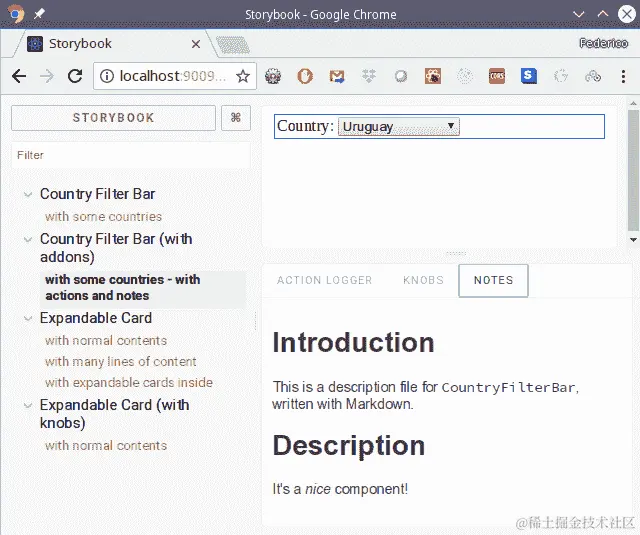The image size is (640, 535).
Task: Switch to the Action Logger tab
Action: pos(324,280)
